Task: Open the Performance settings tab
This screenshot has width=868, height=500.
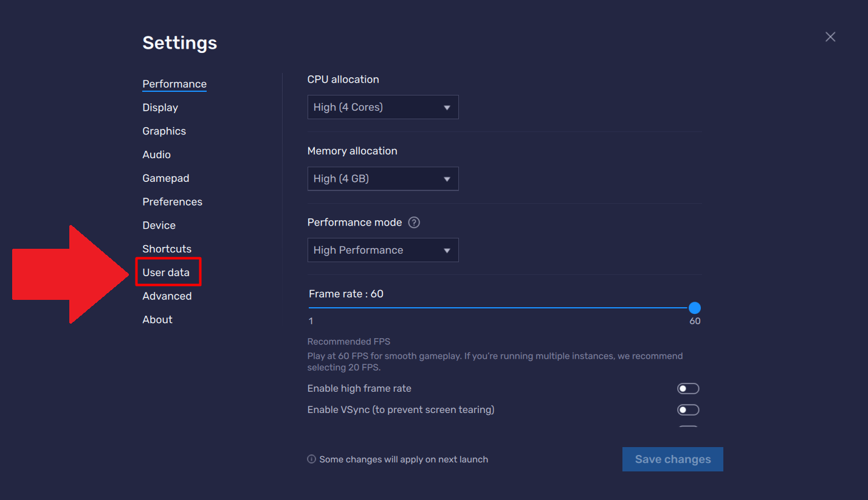Action: (174, 84)
